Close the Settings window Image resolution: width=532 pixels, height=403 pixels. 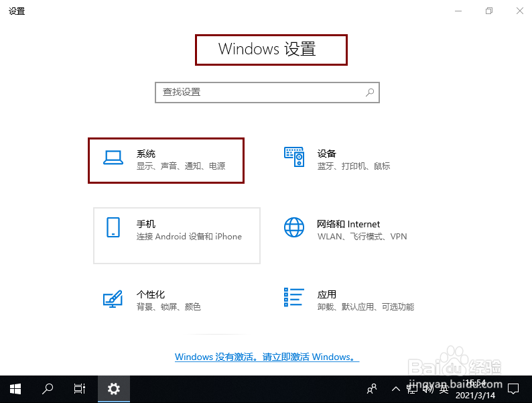click(x=520, y=11)
